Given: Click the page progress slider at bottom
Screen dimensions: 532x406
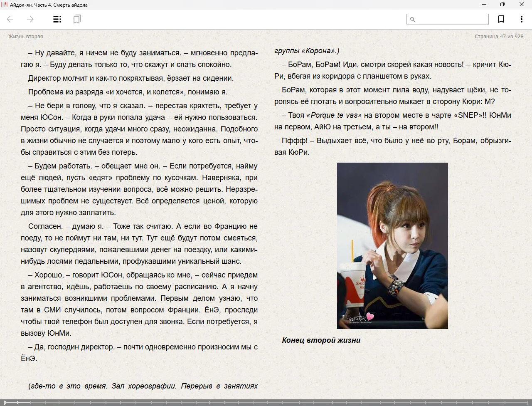Looking at the screenshot, I should pyautogui.click(x=266, y=402).
